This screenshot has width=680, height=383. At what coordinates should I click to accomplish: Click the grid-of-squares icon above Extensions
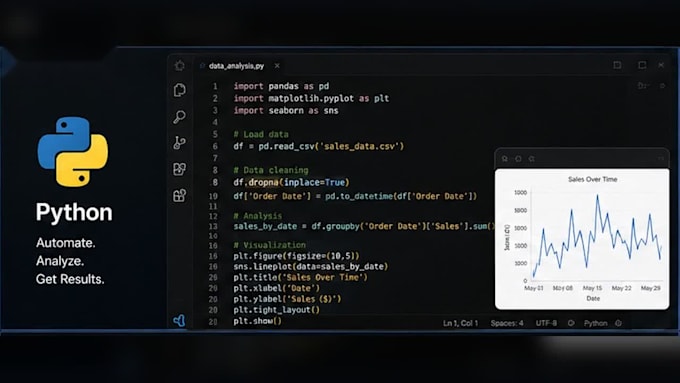180,169
